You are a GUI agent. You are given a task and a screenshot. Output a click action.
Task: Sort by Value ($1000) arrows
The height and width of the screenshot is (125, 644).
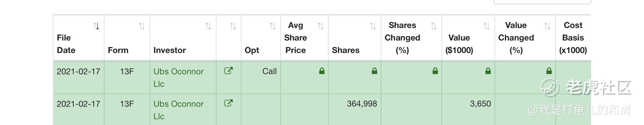click(x=487, y=26)
